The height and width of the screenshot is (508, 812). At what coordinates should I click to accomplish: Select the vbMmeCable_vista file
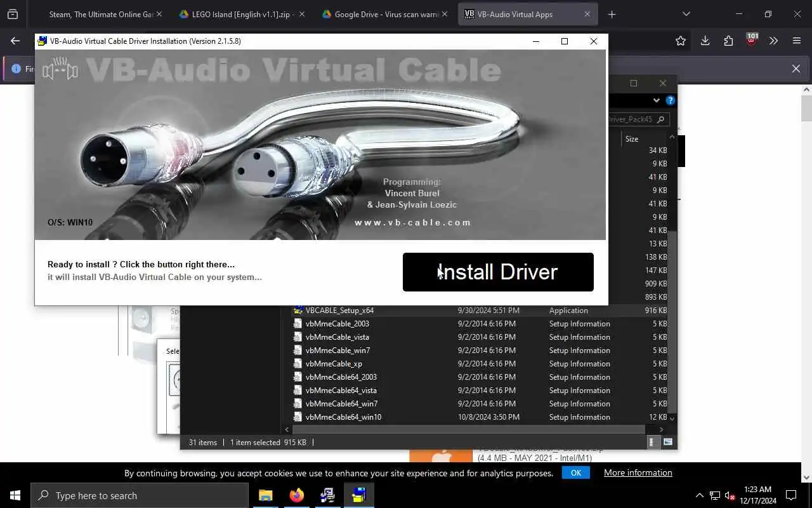[480, 337]
